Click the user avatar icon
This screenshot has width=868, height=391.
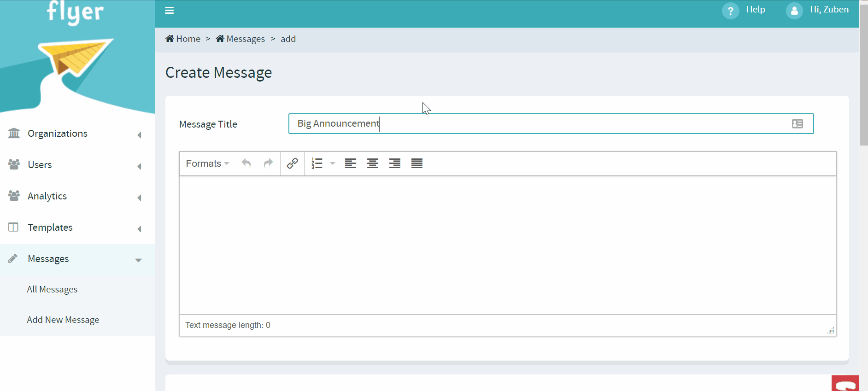(794, 11)
